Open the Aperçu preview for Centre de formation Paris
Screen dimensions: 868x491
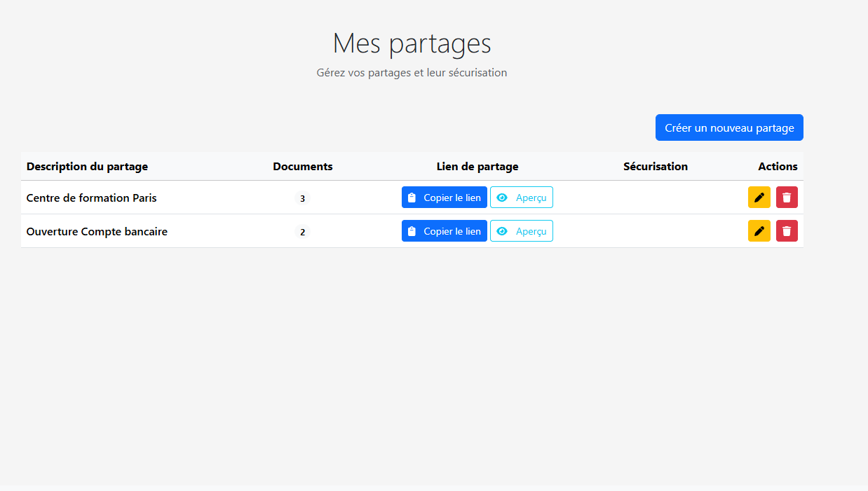pyautogui.click(x=522, y=197)
